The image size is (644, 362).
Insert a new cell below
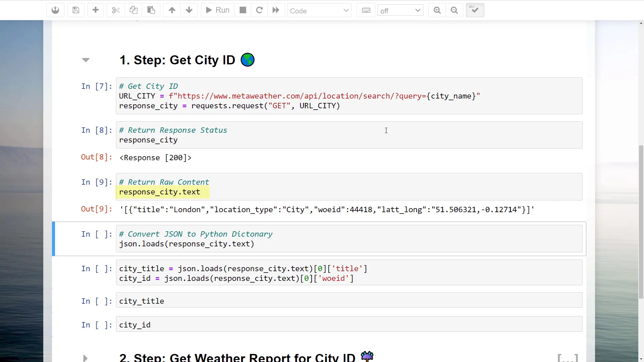96,10
